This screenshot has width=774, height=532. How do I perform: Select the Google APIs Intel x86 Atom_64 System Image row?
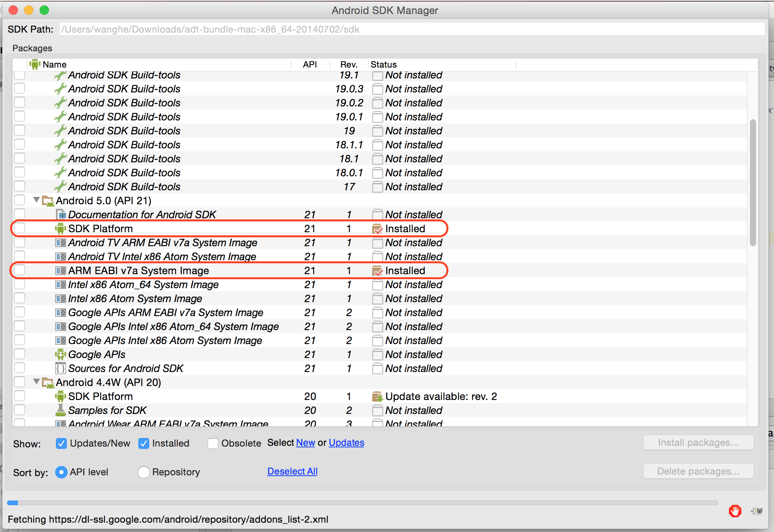click(x=380, y=326)
